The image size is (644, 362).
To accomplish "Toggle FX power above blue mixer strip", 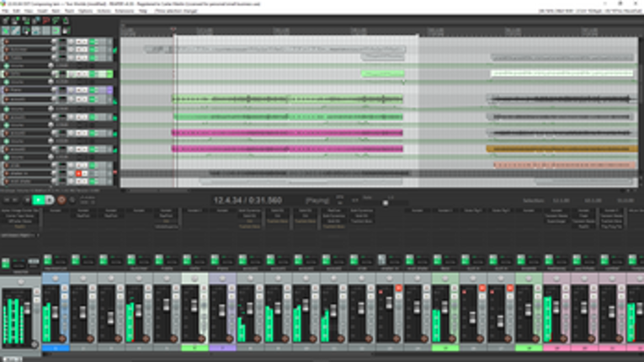I will coord(48,259).
